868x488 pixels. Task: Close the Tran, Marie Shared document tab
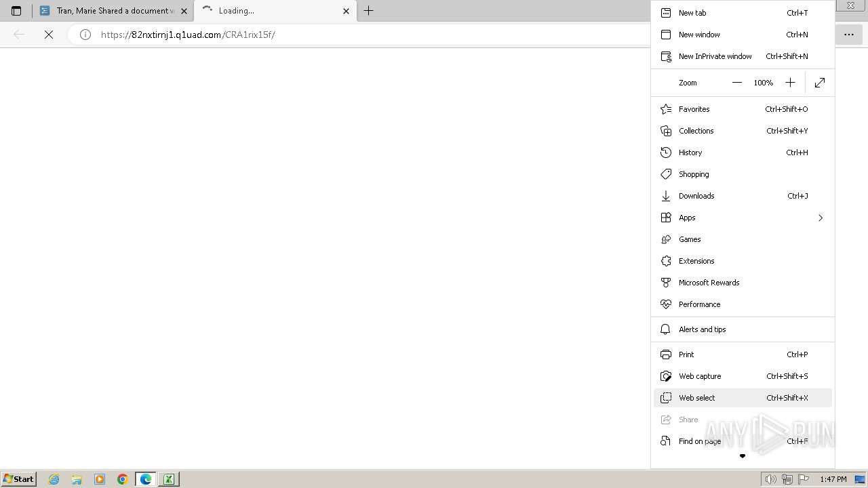(184, 11)
